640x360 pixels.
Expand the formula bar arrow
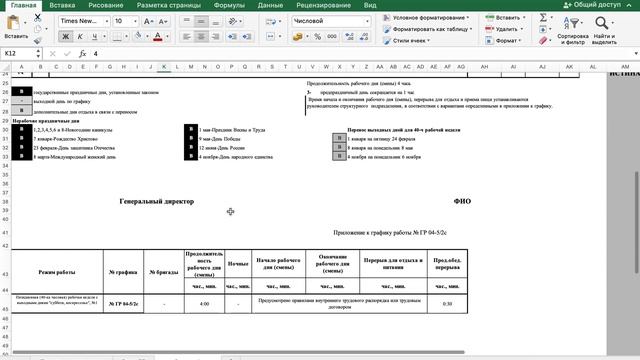[636, 53]
